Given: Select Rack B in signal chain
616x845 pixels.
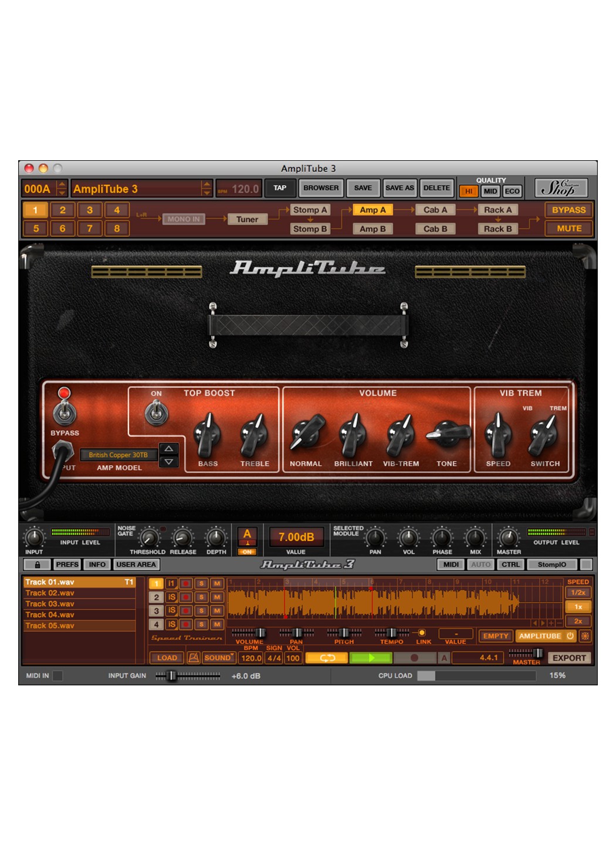Looking at the screenshot, I should (497, 229).
